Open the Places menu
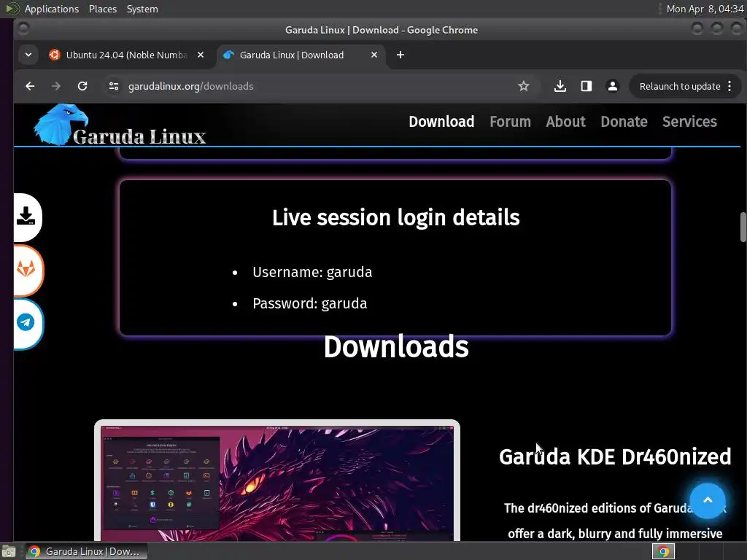 (x=103, y=9)
